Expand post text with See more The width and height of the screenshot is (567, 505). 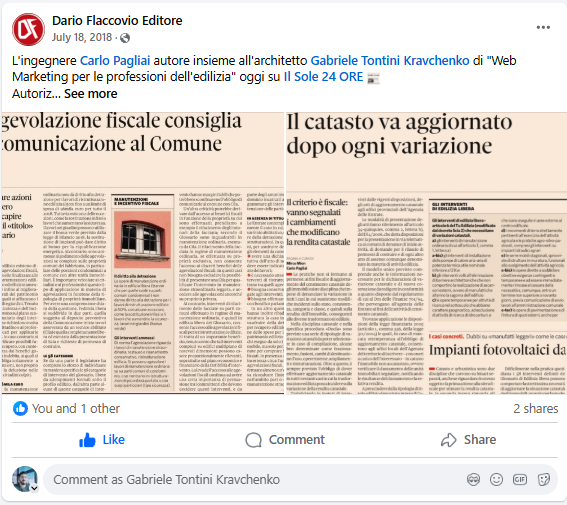[x=91, y=94]
